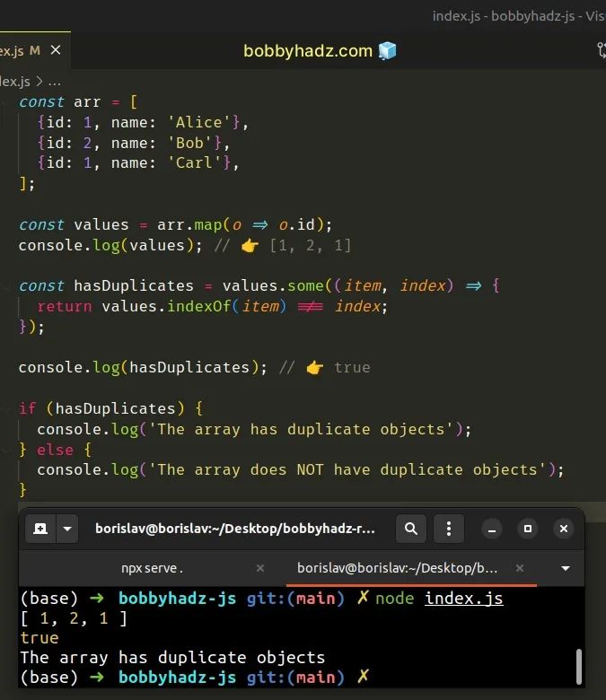Click the 'does NOT have duplicate objects' string
Screen dimensions: 606x700
pos(398,470)
